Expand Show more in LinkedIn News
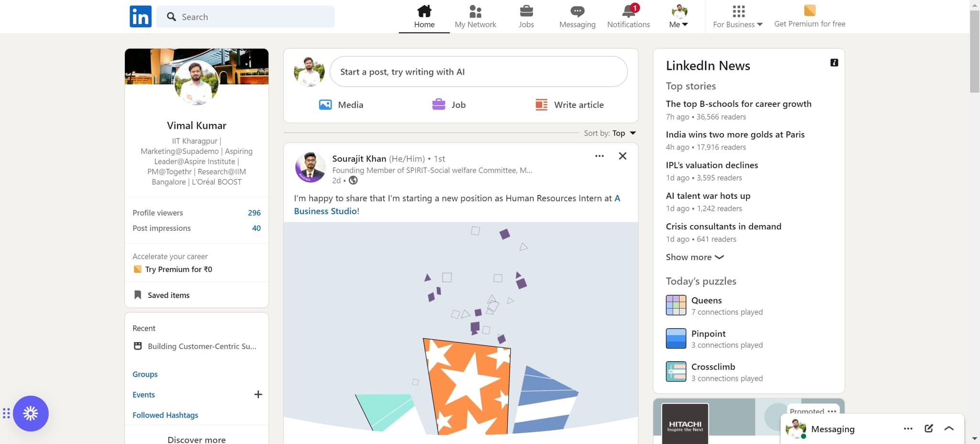Viewport: 980px width, 444px height. pos(694,257)
